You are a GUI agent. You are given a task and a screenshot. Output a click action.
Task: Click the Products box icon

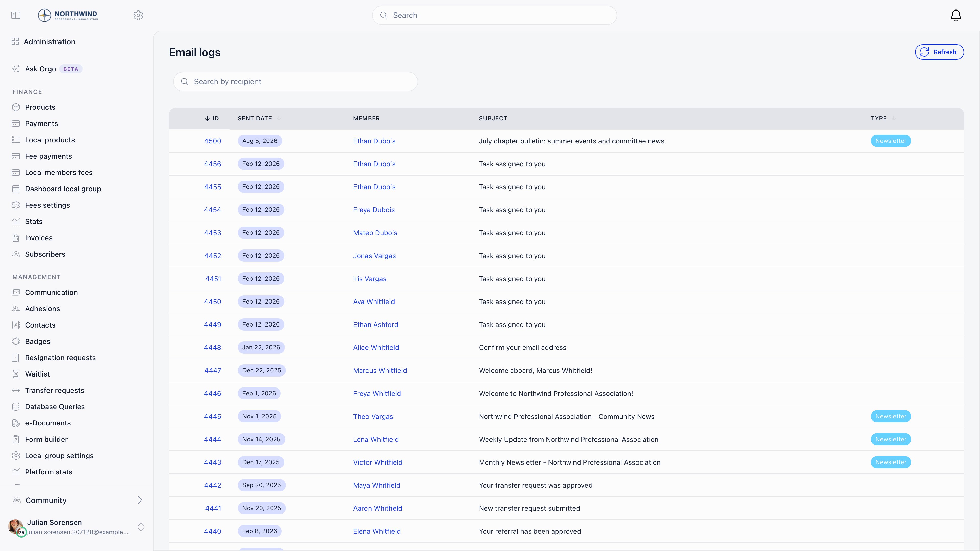click(x=16, y=107)
